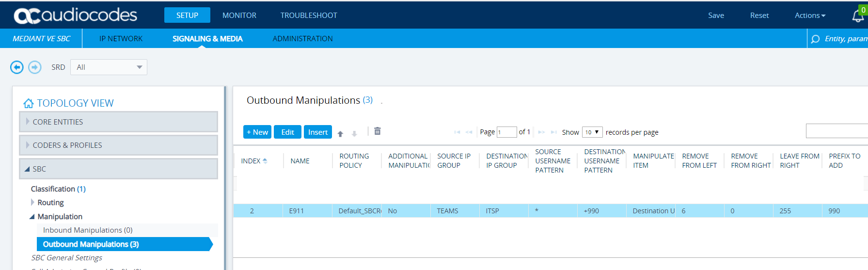
Task: Delete row using the trash icon
Action: pos(378,131)
